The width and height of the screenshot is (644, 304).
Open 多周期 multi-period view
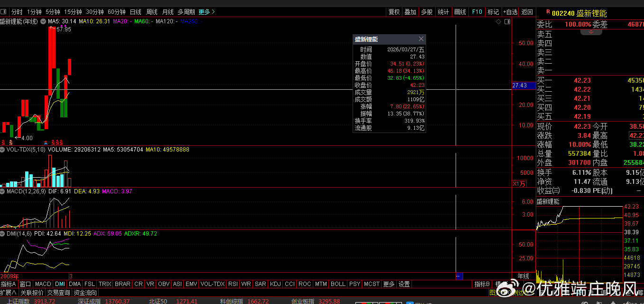click(x=186, y=12)
